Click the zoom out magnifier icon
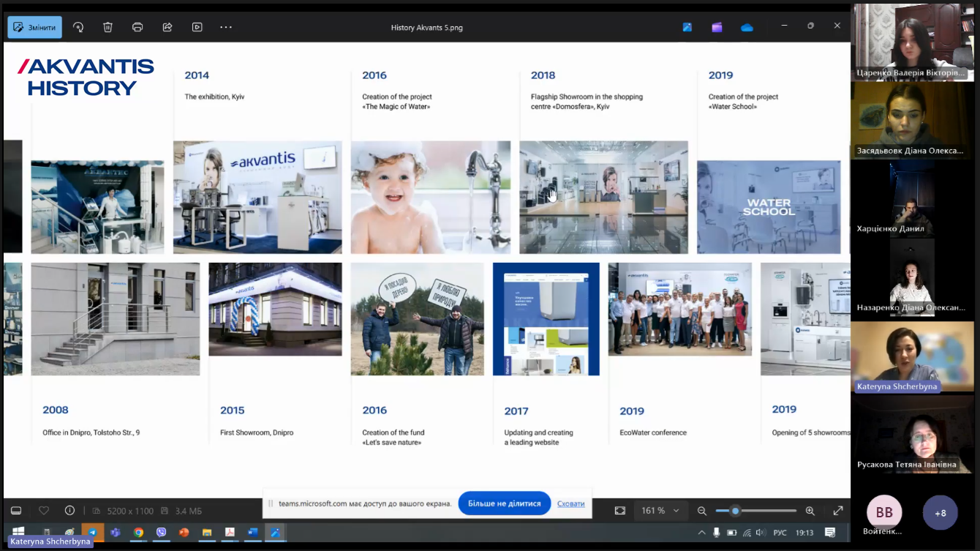980x551 pixels. (x=702, y=511)
